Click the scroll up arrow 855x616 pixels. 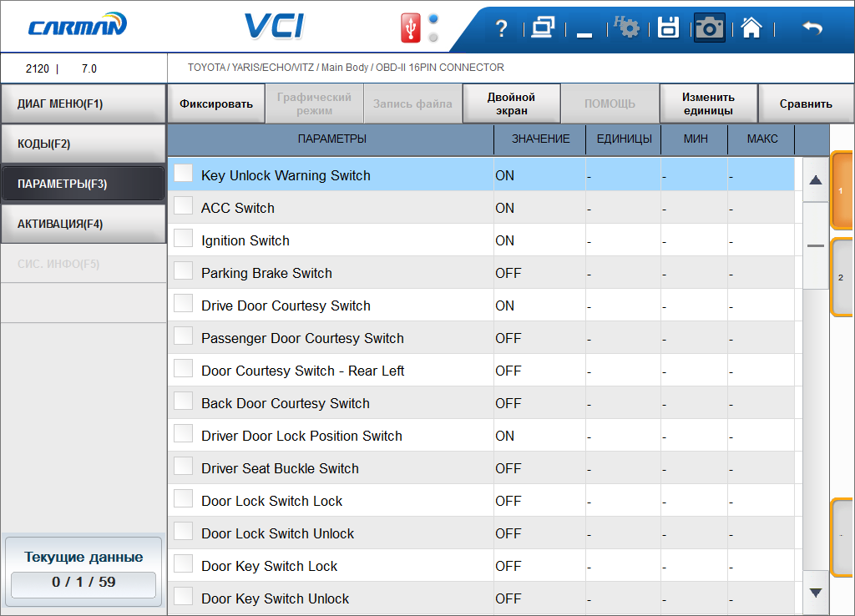coord(816,180)
